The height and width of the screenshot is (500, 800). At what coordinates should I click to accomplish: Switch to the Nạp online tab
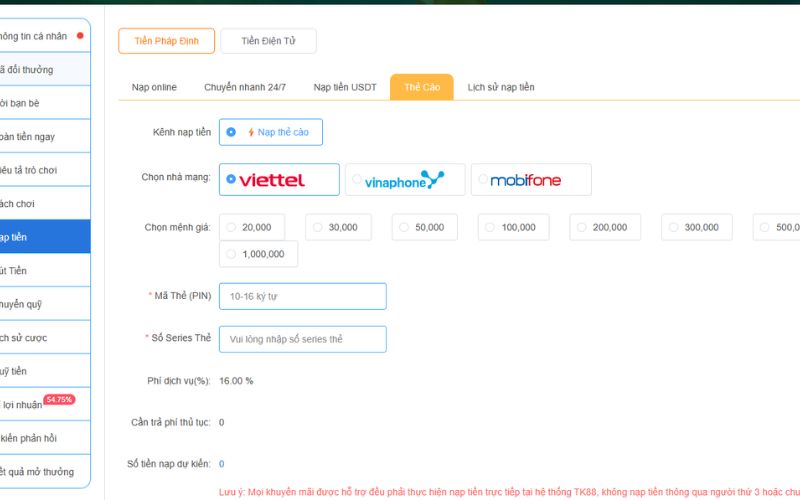coord(154,87)
